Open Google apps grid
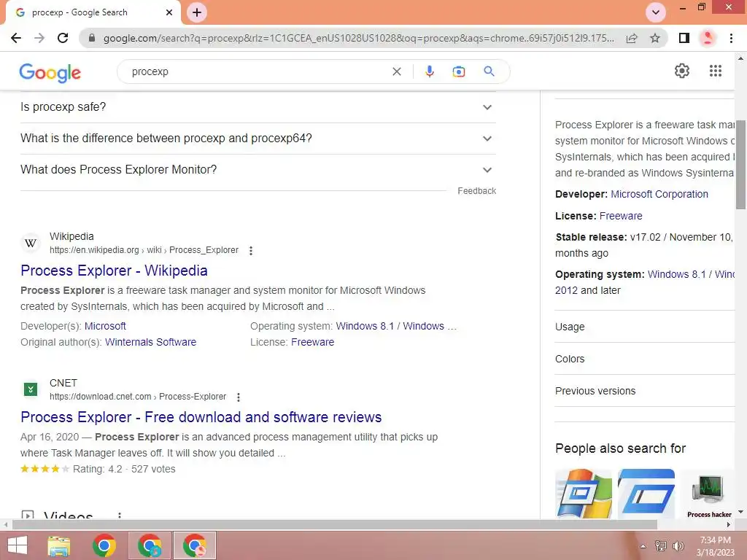 coord(715,71)
